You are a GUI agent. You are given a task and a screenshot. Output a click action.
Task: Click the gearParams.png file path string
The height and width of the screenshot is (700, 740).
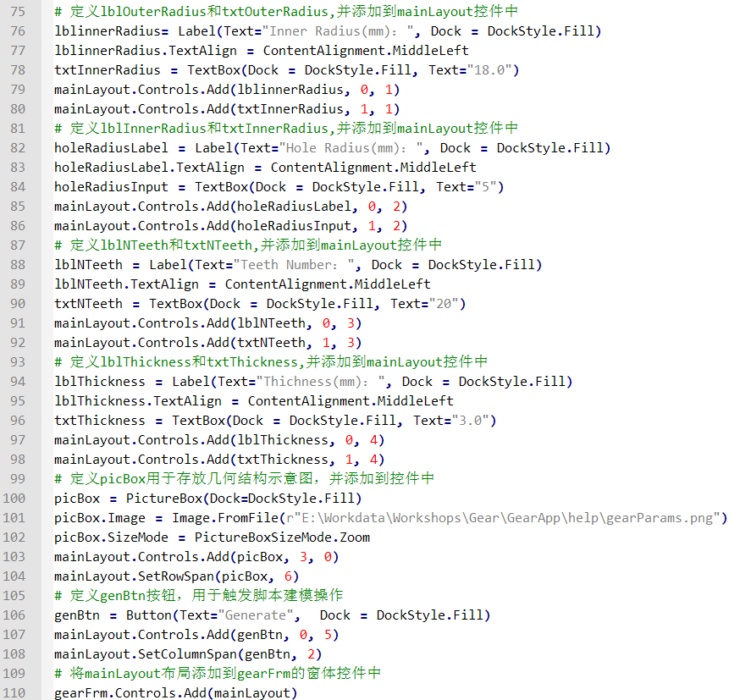[x=503, y=518]
